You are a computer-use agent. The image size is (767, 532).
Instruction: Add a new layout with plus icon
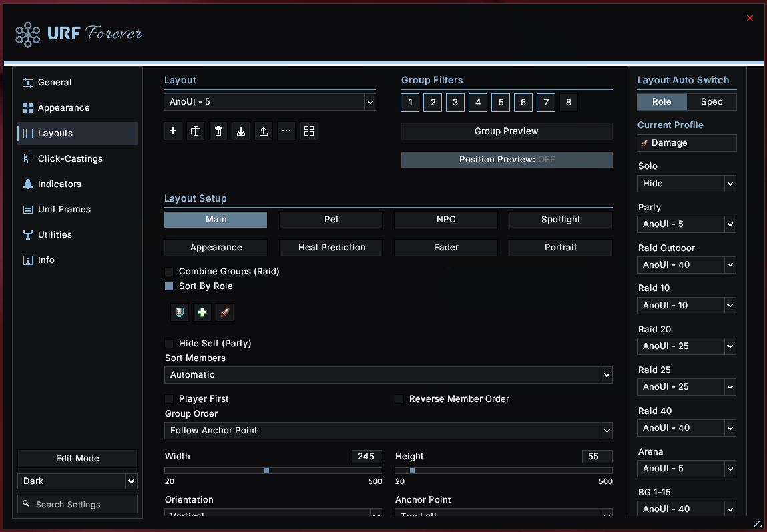point(173,131)
